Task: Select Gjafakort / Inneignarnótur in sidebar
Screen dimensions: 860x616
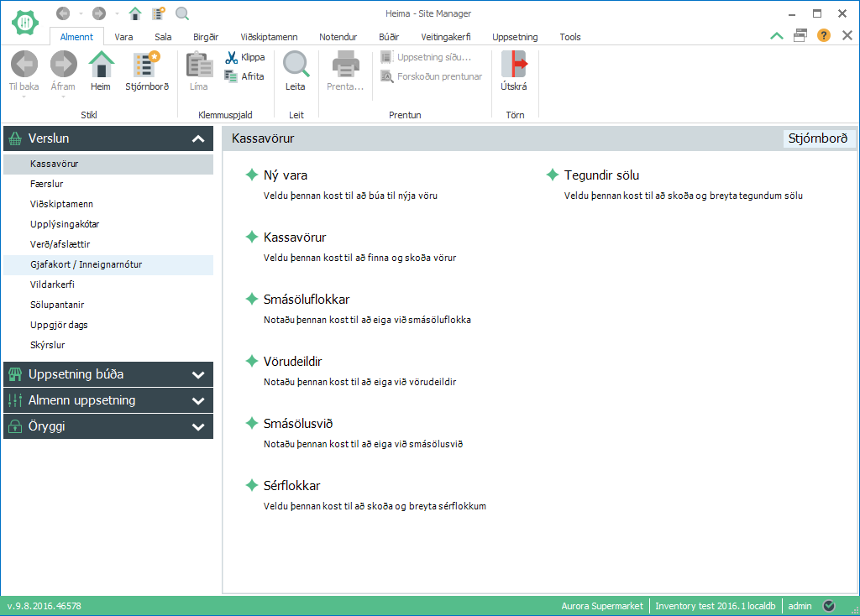Action: (x=86, y=264)
